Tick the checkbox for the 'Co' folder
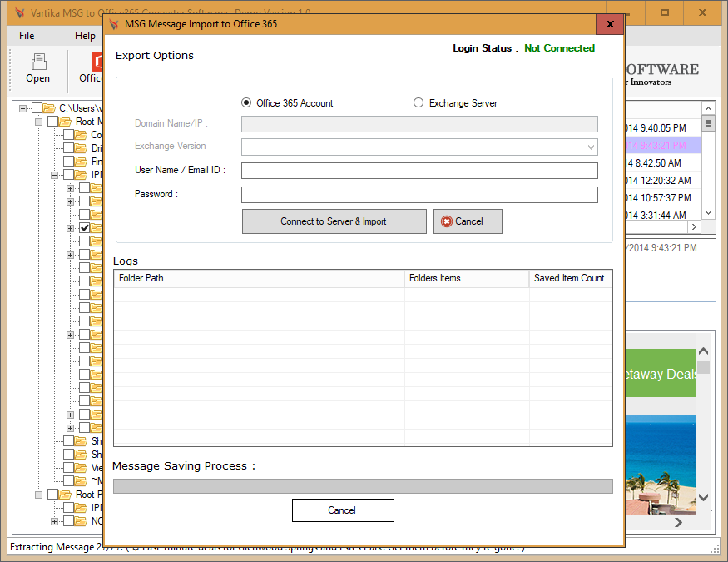Viewport: 728px width, 562px height. (x=68, y=135)
